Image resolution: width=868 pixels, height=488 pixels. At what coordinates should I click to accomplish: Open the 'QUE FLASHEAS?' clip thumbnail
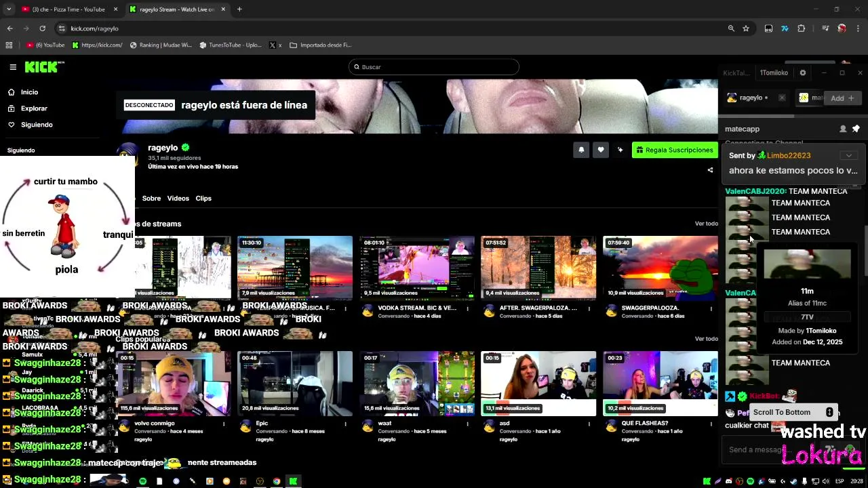[660, 383]
